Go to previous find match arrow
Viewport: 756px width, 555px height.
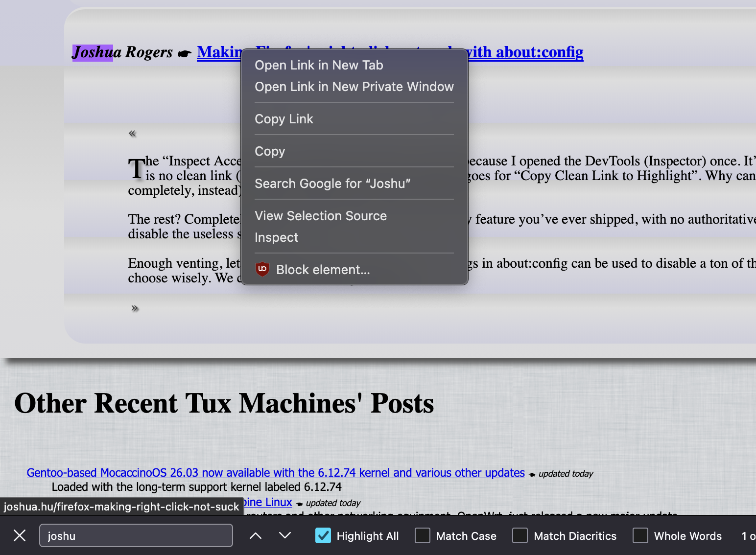[x=255, y=535]
